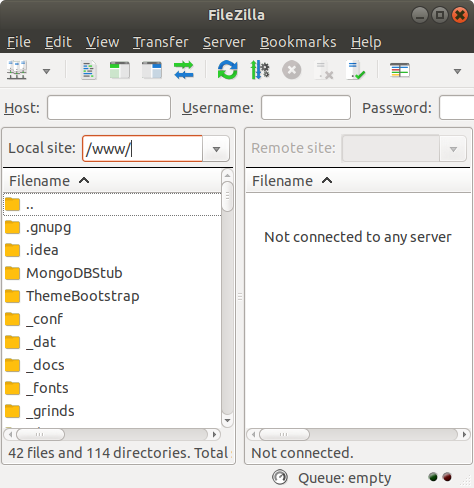Open the Site Manager dropdown arrow
The image size is (474, 488).
pos(47,71)
